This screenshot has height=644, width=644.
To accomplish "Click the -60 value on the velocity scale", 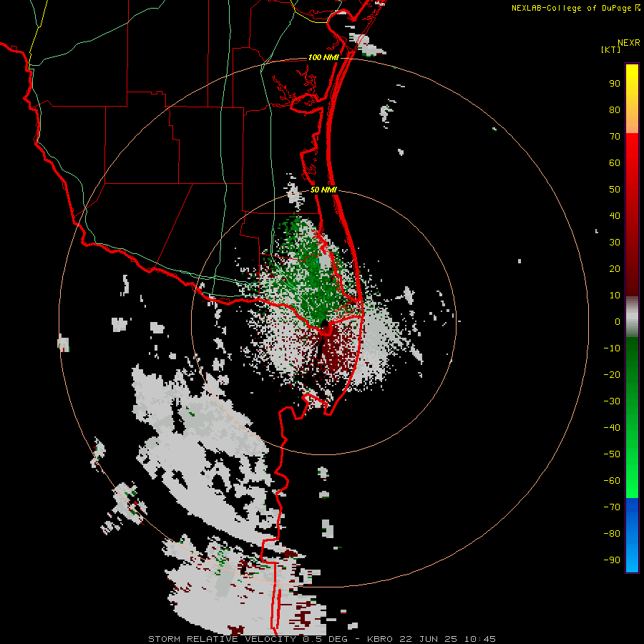I will [x=612, y=481].
